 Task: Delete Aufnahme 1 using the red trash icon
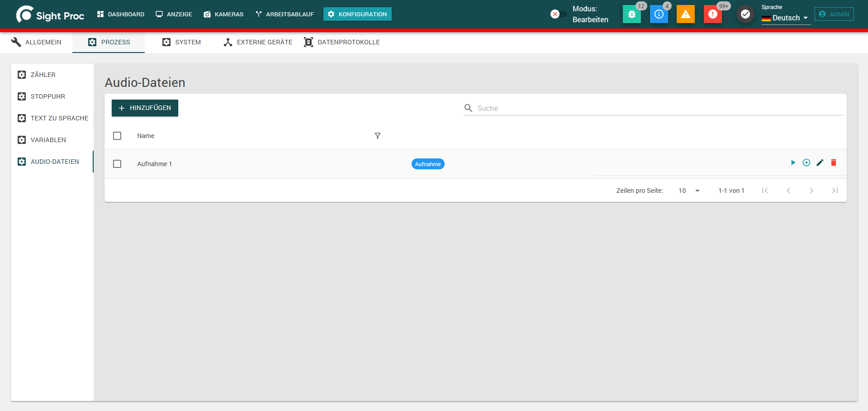834,162
